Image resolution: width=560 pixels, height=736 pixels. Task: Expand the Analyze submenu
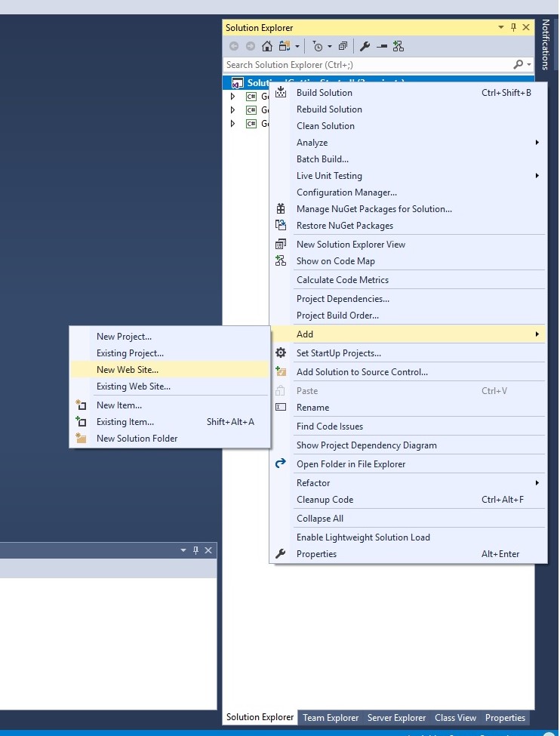tap(408, 143)
